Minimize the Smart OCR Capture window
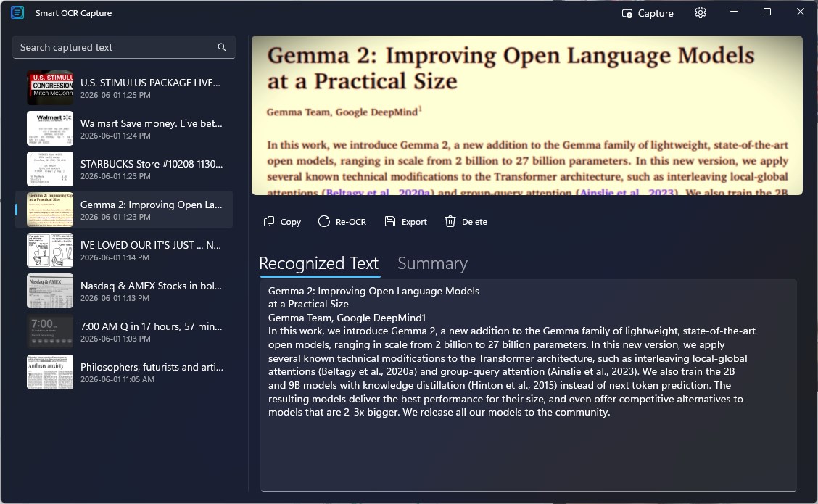 click(733, 12)
